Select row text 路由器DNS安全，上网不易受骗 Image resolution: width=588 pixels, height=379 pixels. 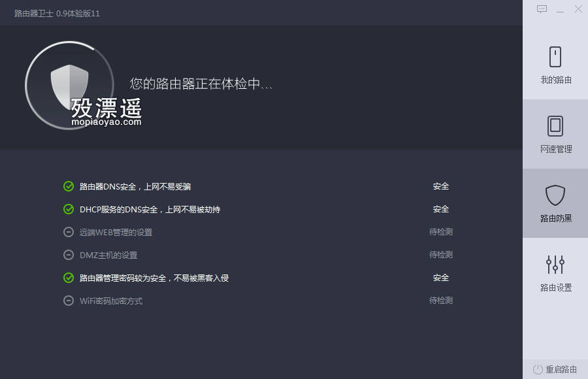135,186
